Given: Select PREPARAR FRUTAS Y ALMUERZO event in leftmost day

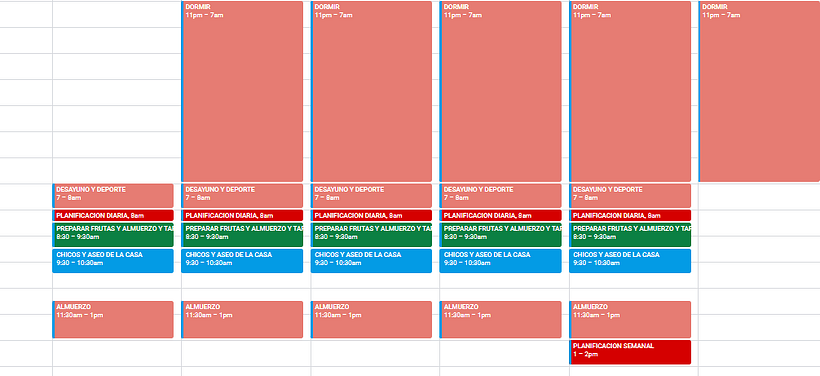Looking at the screenshot, I should click(x=113, y=235).
